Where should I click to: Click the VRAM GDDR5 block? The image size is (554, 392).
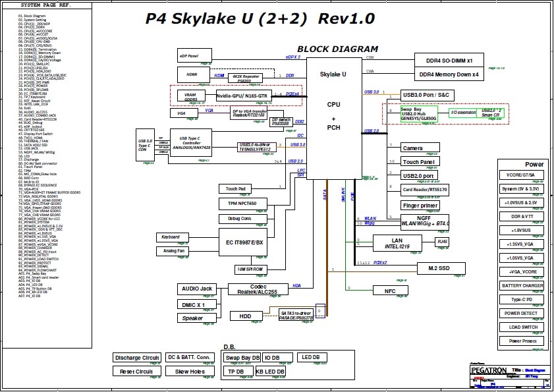click(191, 96)
